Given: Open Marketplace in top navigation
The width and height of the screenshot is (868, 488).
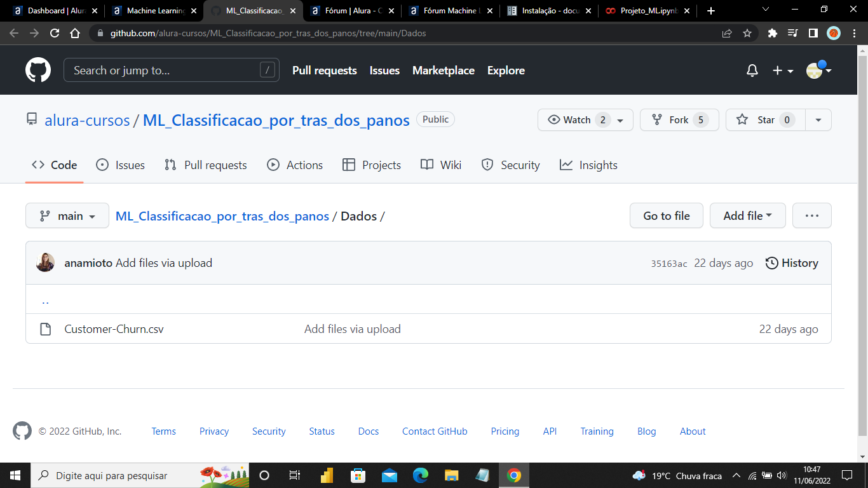Looking at the screenshot, I should [x=444, y=71].
